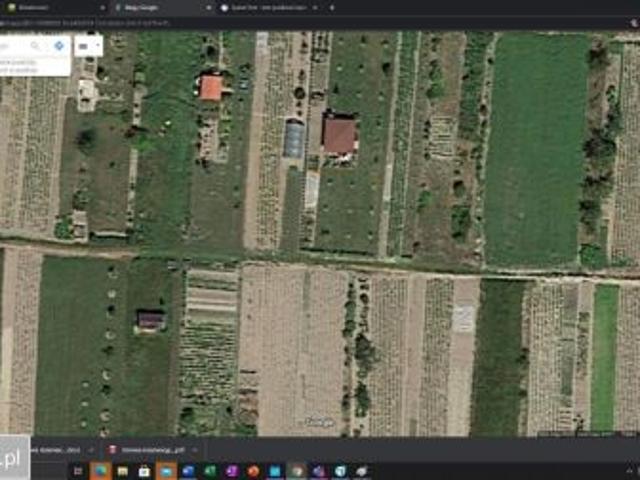
Task: Click inside the Google Maps search field
Action: click(x=15, y=46)
